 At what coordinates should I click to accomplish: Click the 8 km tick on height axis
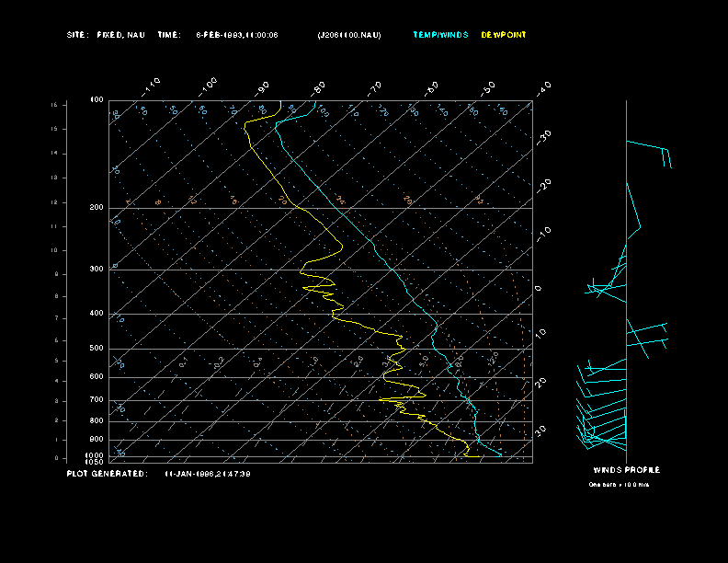point(57,296)
